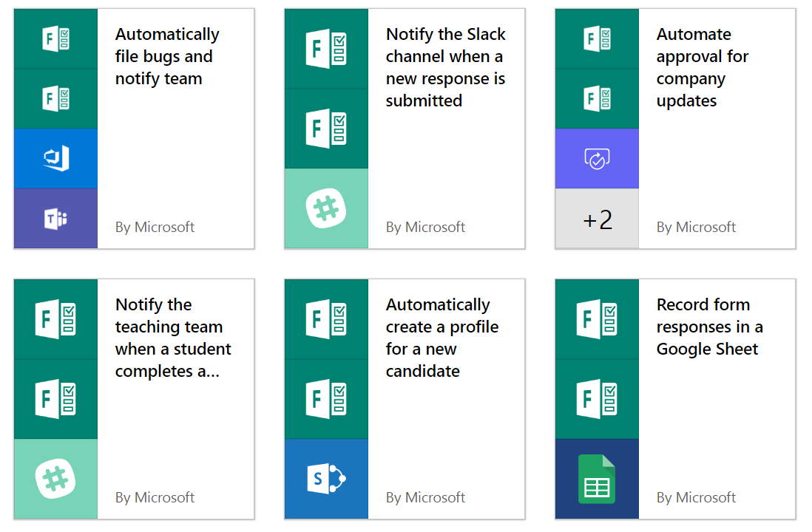Viewport: 812px width, 532px height.
Task: Click 'By Microsoft' on Google Sheet card
Action: pos(696,497)
